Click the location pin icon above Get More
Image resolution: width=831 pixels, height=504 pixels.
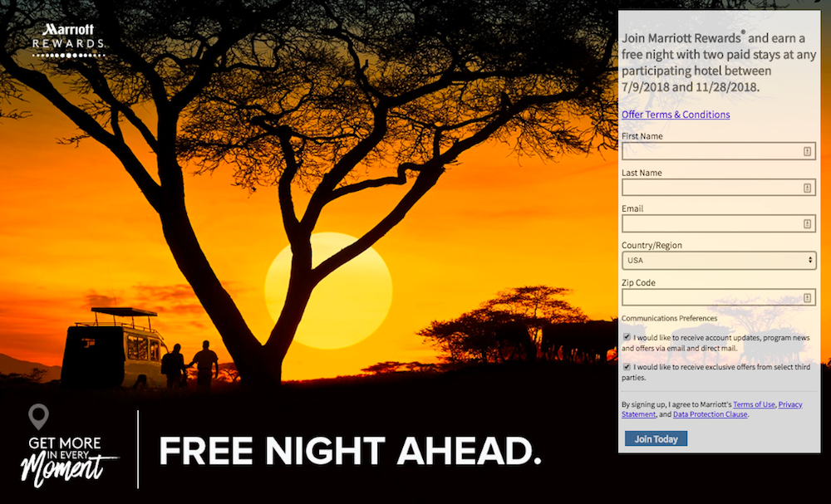click(39, 417)
